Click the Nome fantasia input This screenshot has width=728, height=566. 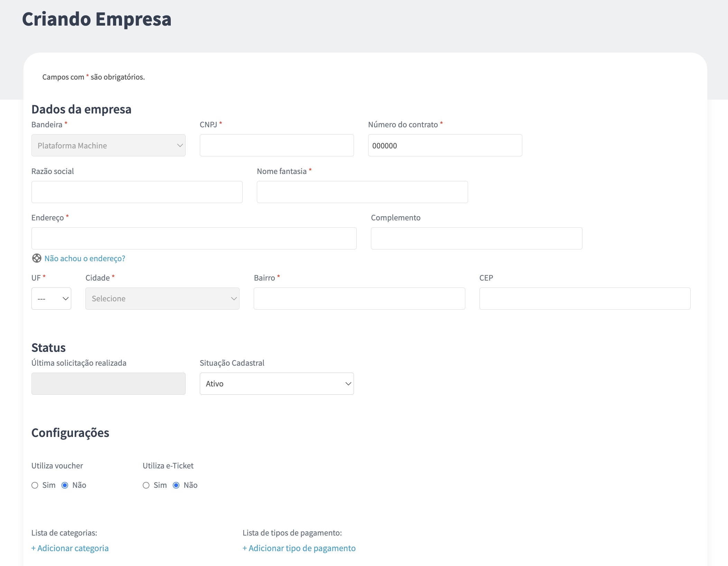click(362, 192)
